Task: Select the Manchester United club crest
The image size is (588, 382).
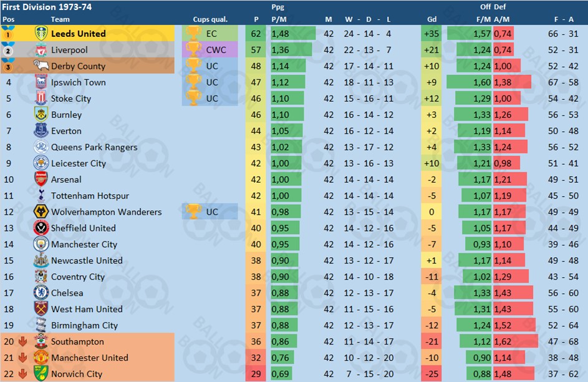Action: (41, 357)
